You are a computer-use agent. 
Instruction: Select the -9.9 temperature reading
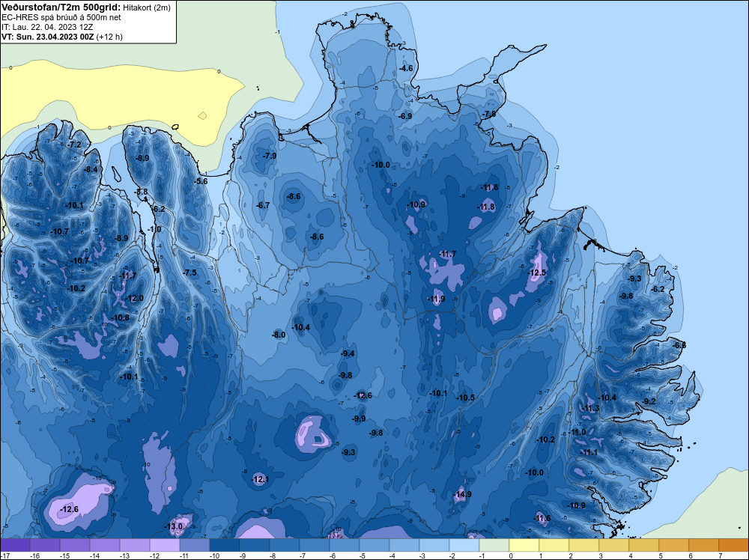(359, 419)
